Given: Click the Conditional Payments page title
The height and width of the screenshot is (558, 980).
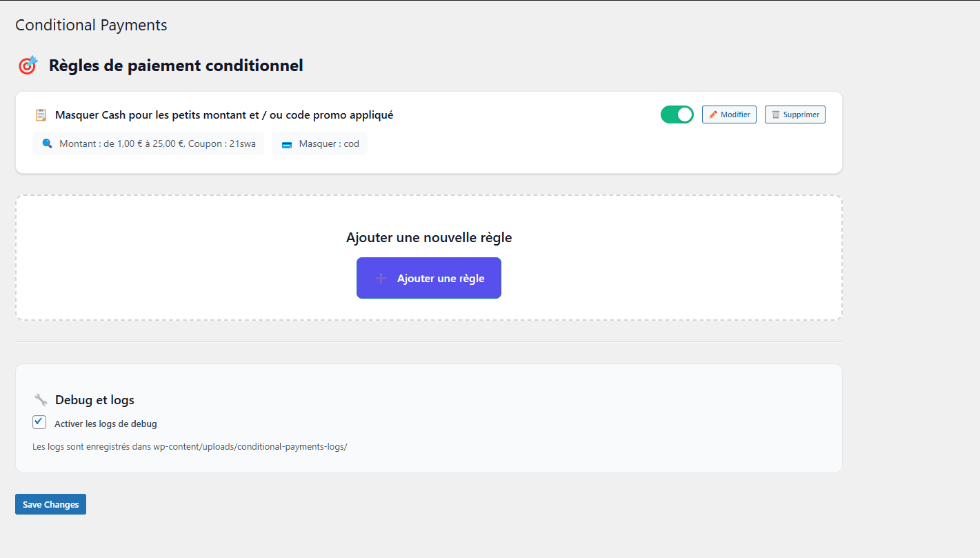Looking at the screenshot, I should coord(90,25).
